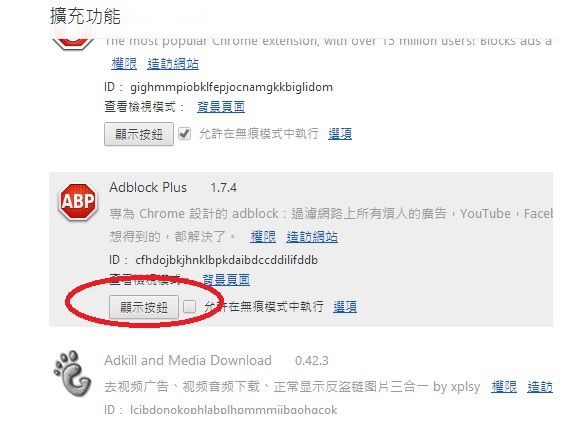Click the Adkill and Media Download paw icon
The image size is (563, 436).
72,374
